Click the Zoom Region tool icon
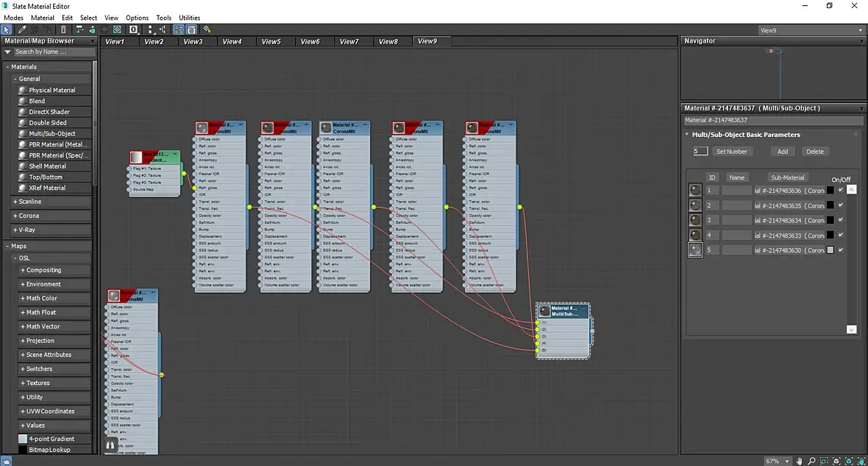This screenshot has width=868, height=466. (x=824, y=461)
